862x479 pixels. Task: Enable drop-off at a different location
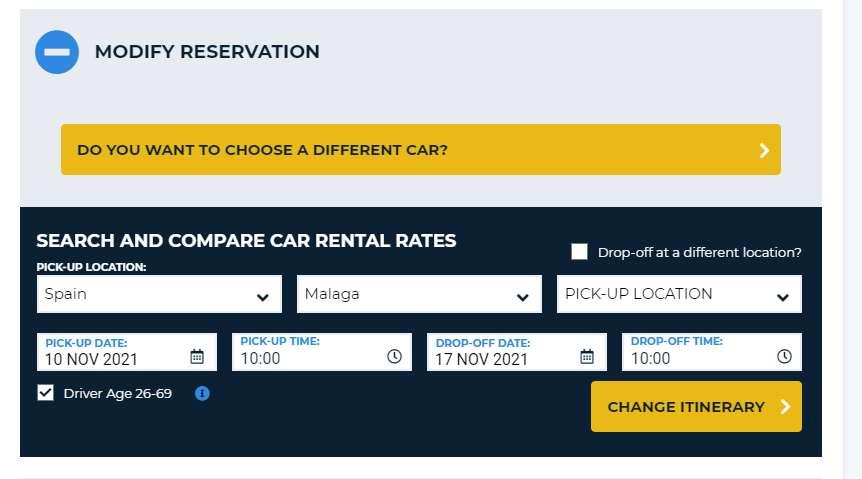[579, 252]
